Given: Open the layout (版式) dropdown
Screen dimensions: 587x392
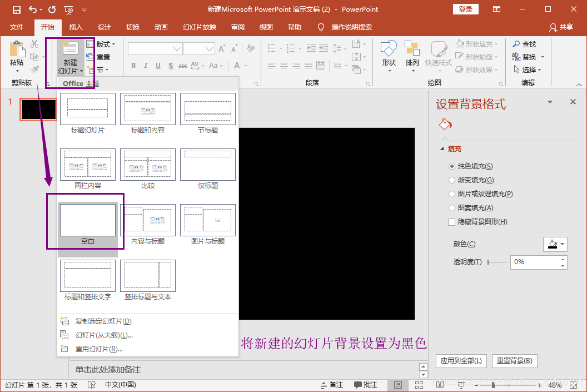Looking at the screenshot, I should click(x=101, y=44).
